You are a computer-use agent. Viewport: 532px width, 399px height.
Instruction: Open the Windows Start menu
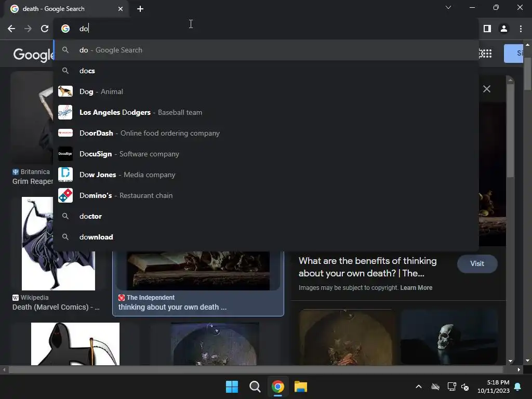[x=232, y=387]
